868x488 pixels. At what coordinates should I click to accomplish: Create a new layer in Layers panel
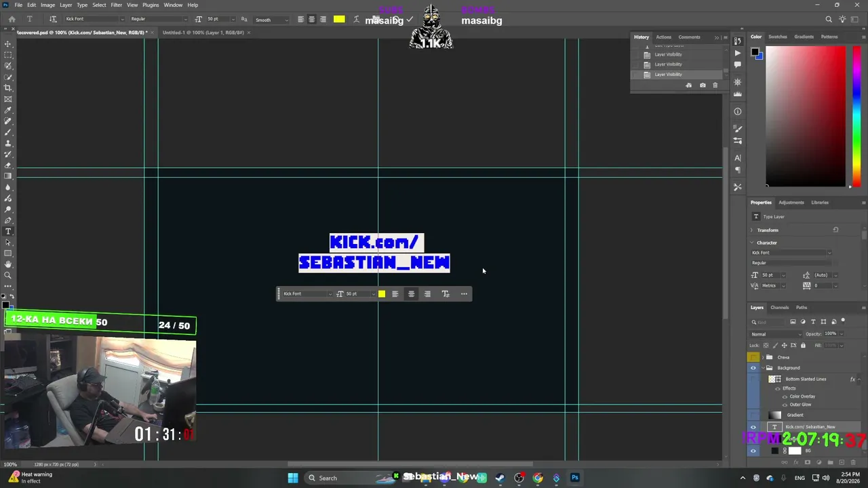coord(842,463)
